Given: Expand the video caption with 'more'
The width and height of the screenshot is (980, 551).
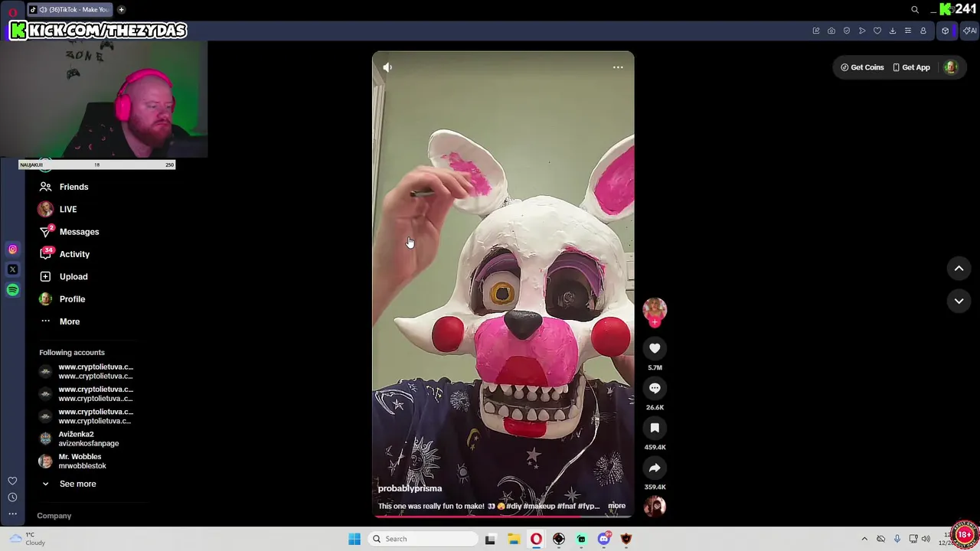Looking at the screenshot, I should [616, 506].
